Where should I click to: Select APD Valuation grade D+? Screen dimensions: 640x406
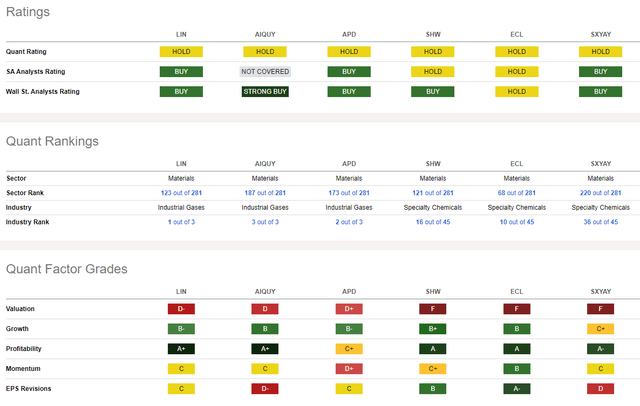(x=349, y=309)
